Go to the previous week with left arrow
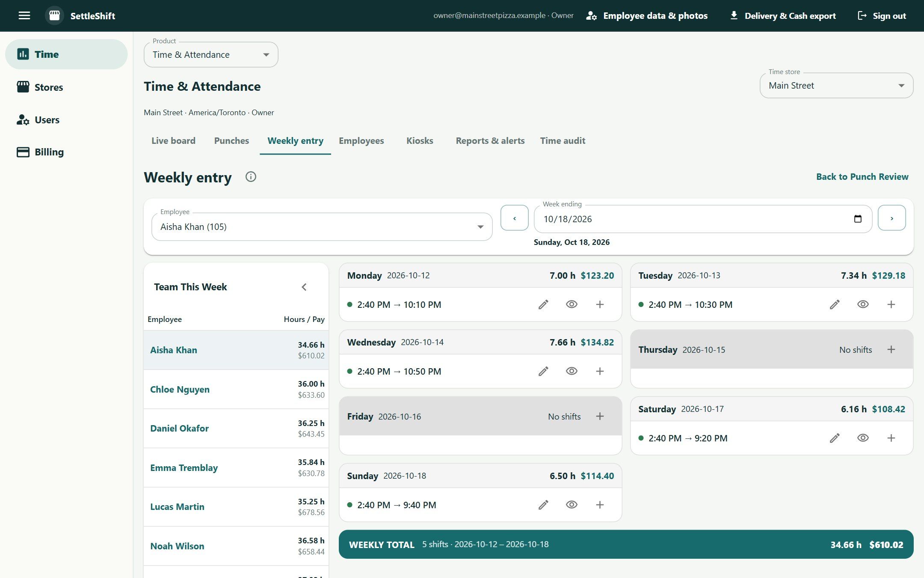Screen dimensions: 924x578 tap(515, 218)
